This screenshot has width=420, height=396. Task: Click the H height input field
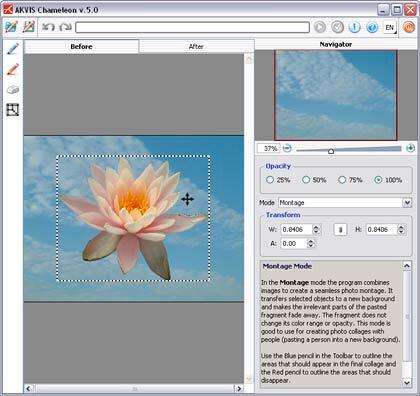(x=382, y=229)
